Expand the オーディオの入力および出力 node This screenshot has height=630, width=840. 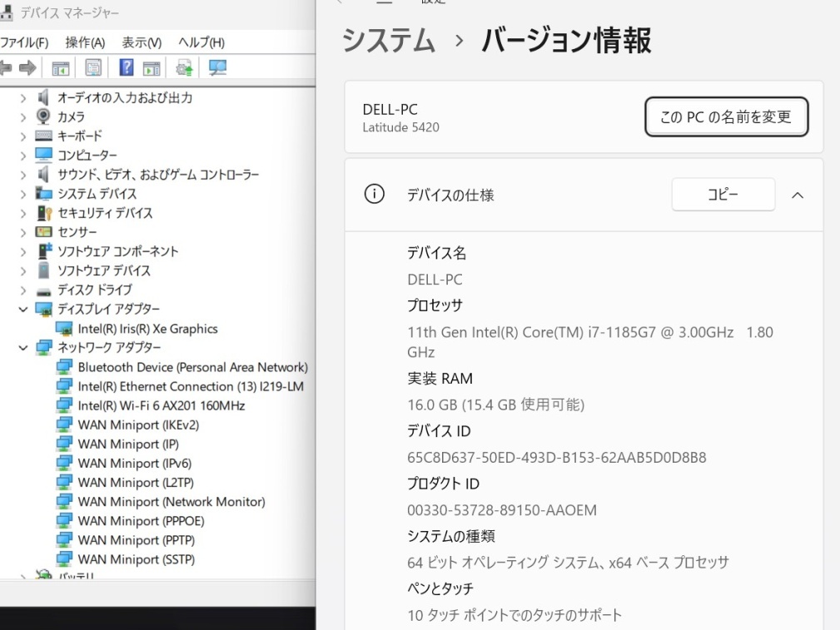click(23, 98)
